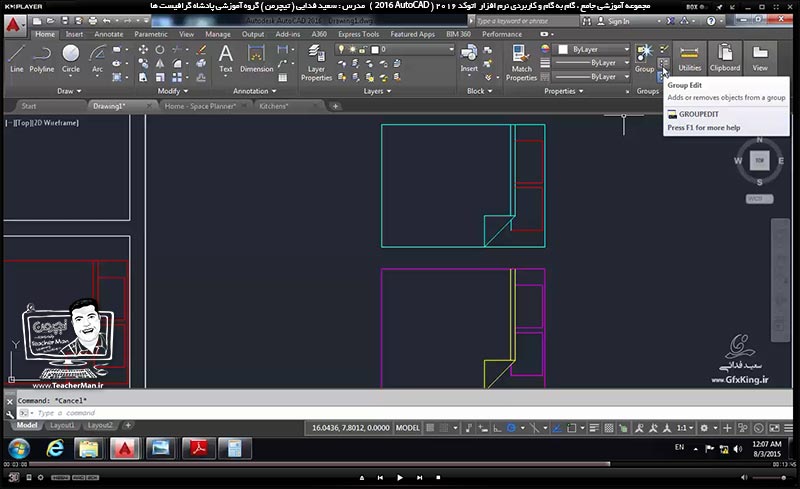This screenshot has width=800, height=489.
Task: Open Layer Properties manager
Action: tap(316, 63)
